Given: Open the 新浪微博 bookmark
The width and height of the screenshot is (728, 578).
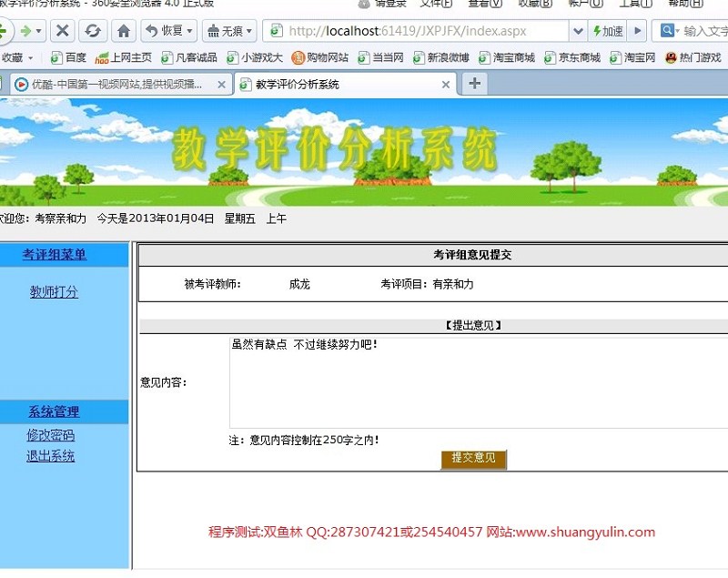Looking at the screenshot, I should (x=441, y=57).
